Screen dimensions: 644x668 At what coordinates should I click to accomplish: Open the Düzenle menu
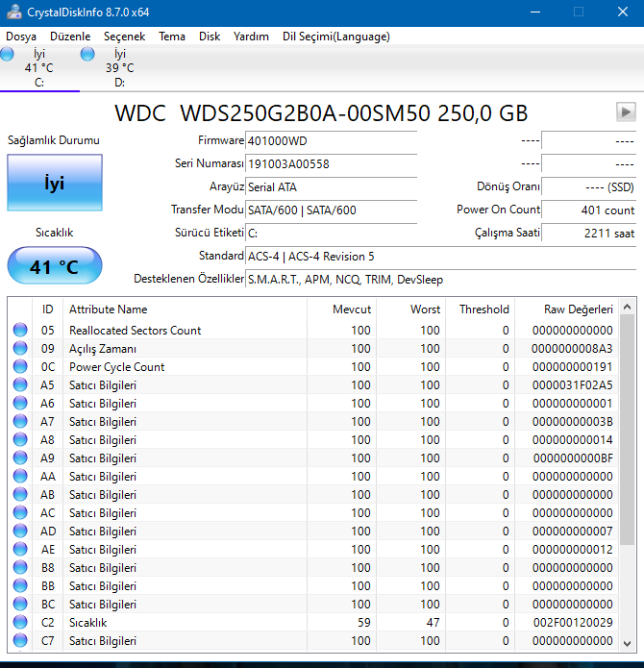point(70,37)
